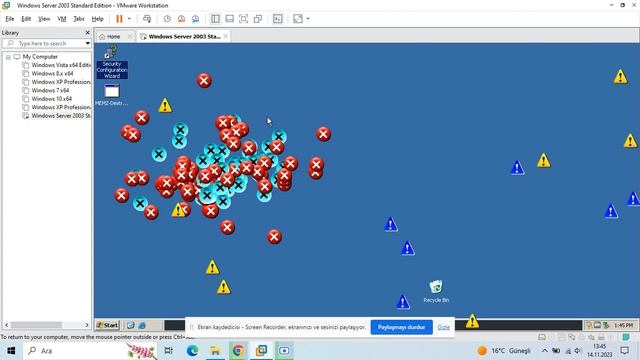Launch Internet Explorer from guest quick launch
Image resolution: width=640 pixels, height=360 pixels.
coord(142,325)
